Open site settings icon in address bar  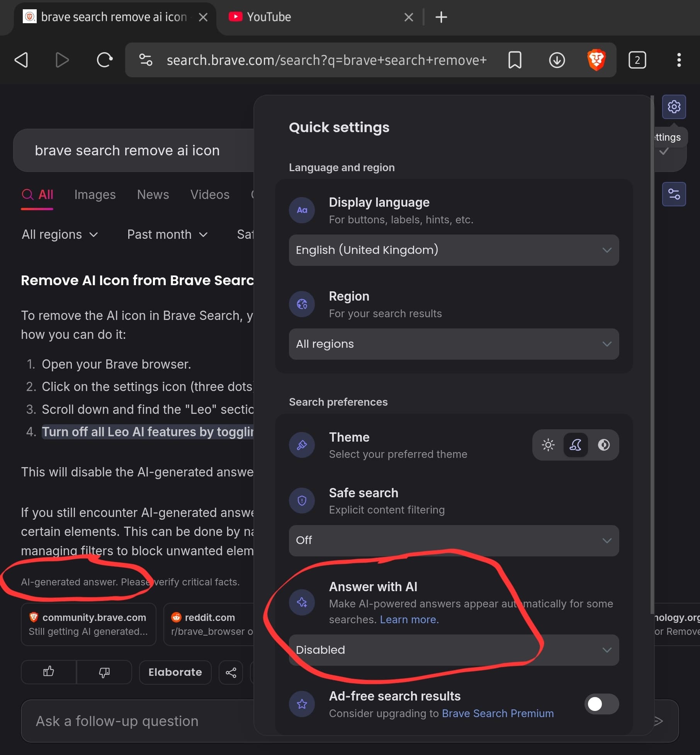tap(146, 60)
